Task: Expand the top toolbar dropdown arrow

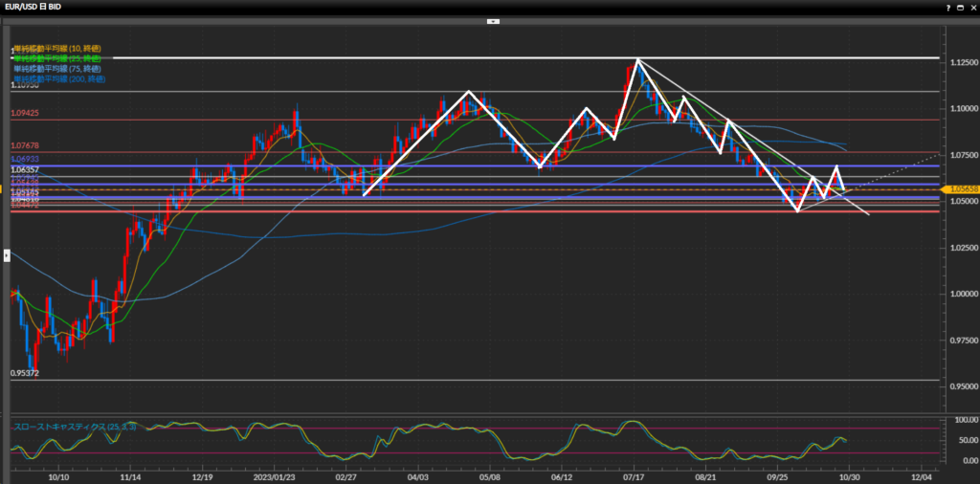Action: pos(492,20)
